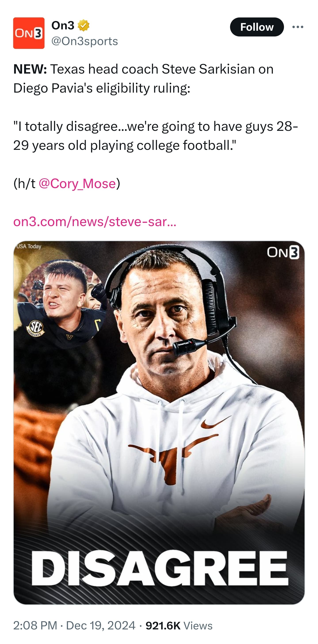Open the three-dot more options menu
The height and width of the screenshot is (644, 318).
pyautogui.click(x=297, y=27)
